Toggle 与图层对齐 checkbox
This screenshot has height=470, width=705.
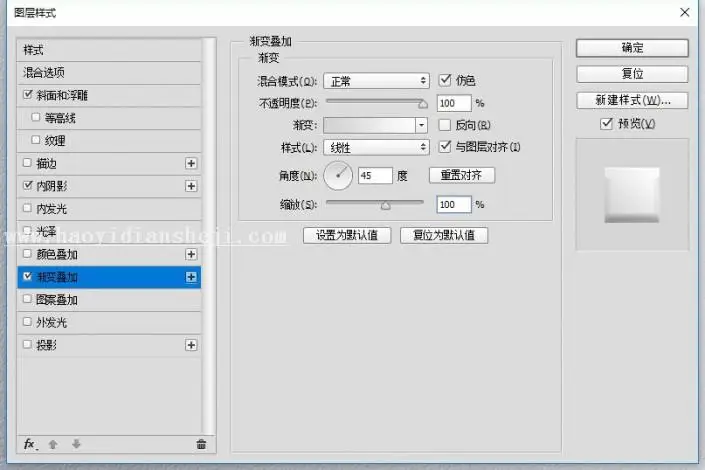point(445,146)
